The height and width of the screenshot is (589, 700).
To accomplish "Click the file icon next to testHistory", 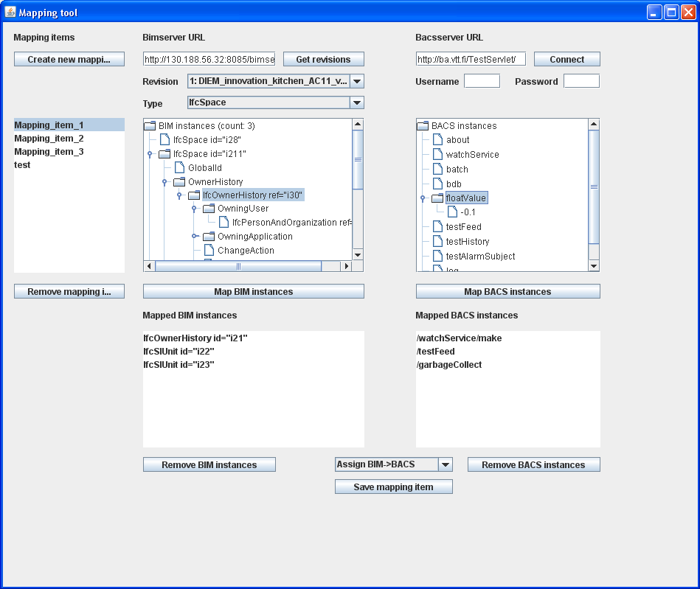I will [437, 242].
